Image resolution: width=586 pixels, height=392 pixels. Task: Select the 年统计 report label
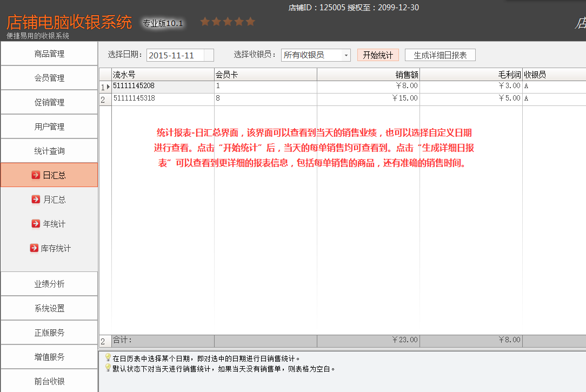[x=54, y=224]
